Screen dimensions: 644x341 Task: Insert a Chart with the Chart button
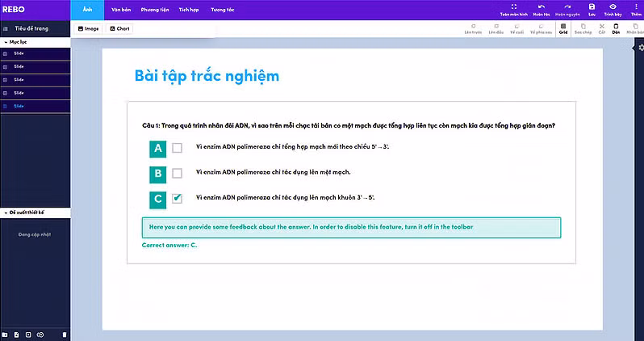pos(119,29)
